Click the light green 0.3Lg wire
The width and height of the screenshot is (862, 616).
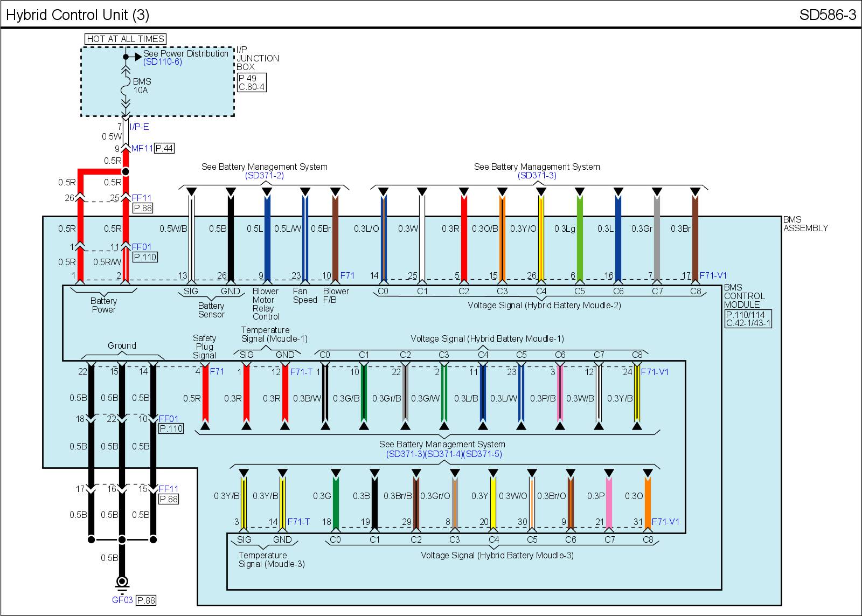(x=580, y=237)
